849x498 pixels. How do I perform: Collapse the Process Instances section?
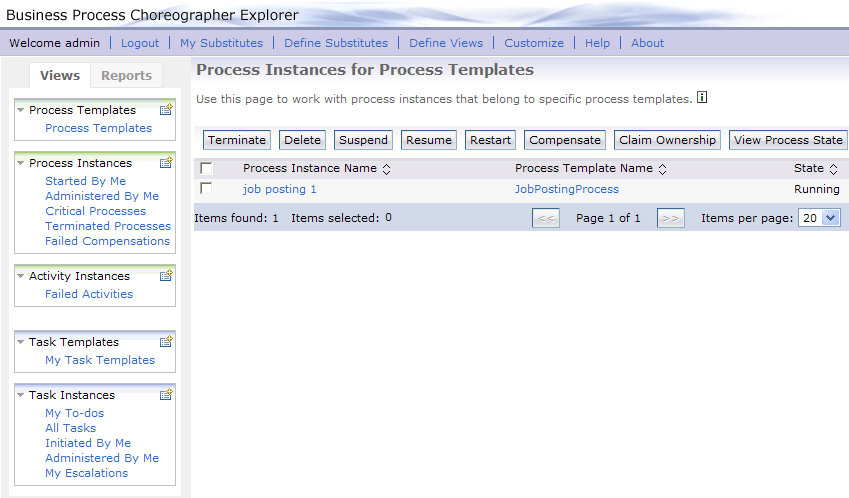click(21, 163)
